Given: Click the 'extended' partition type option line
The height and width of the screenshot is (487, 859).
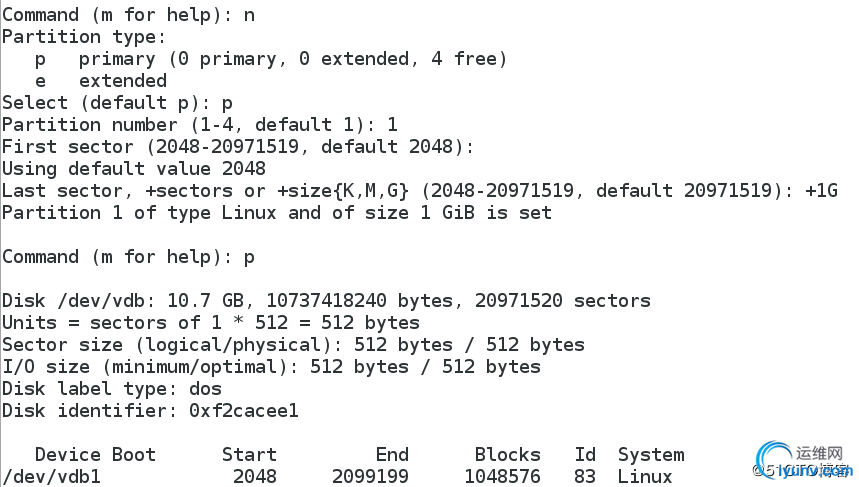Looking at the screenshot, I should pyautogui.click(x=101, y=81).
